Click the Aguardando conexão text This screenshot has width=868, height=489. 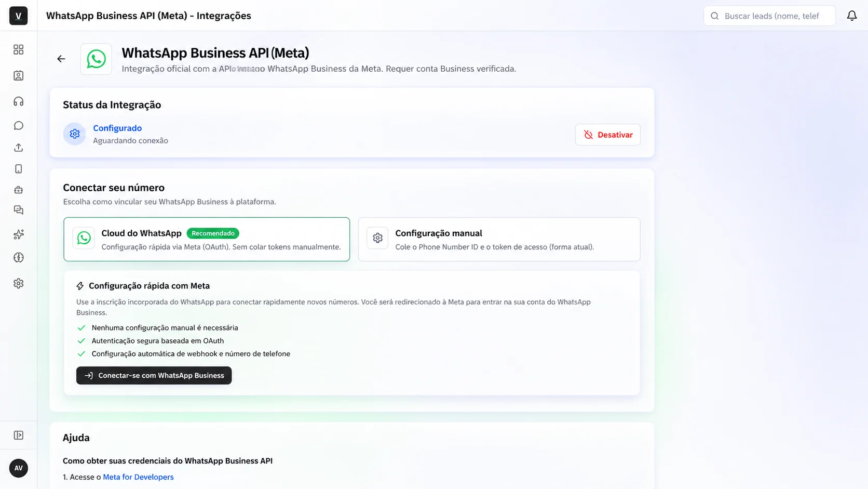coord(130,141)
